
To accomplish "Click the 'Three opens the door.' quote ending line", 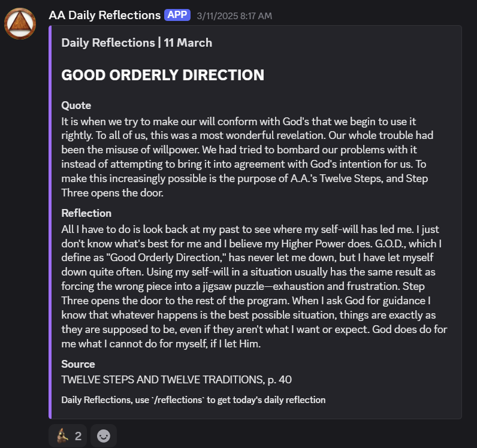I will [x=112, y=193].
